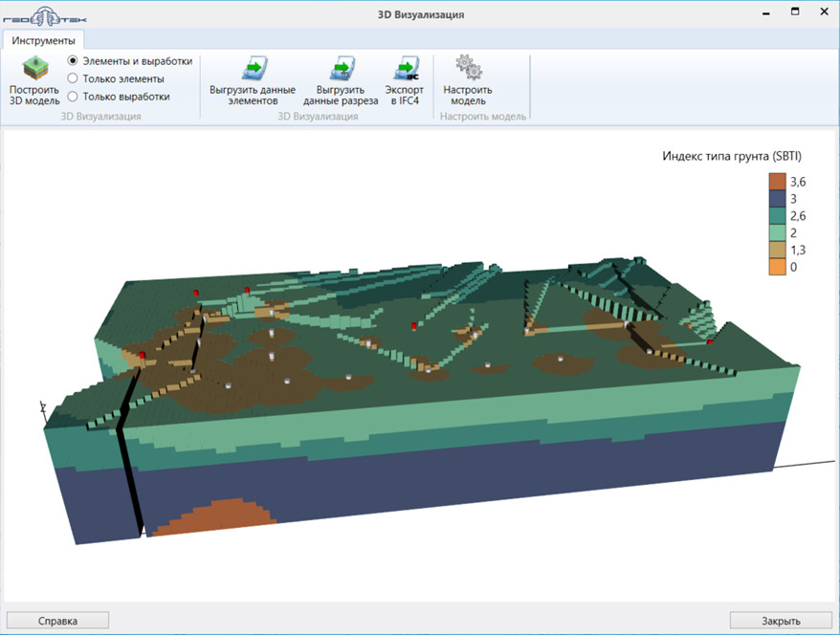Choose the Только элементы radio option

(73, 78)
